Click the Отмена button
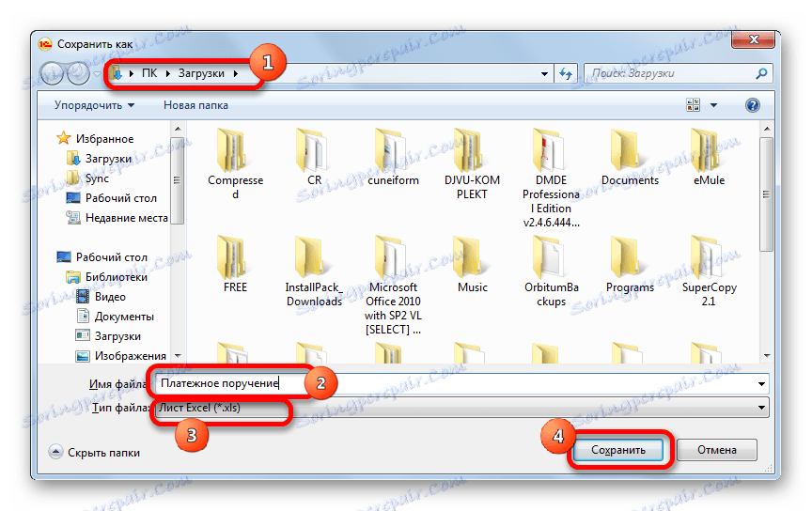This screenshot has height=511, width=812. (x=717, y=450)
